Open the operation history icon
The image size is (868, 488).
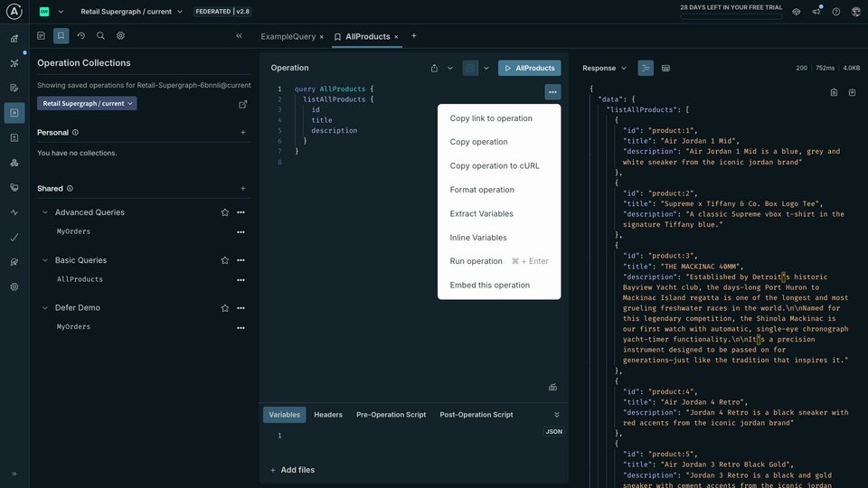pyautogui.click(x=80, y=35)
